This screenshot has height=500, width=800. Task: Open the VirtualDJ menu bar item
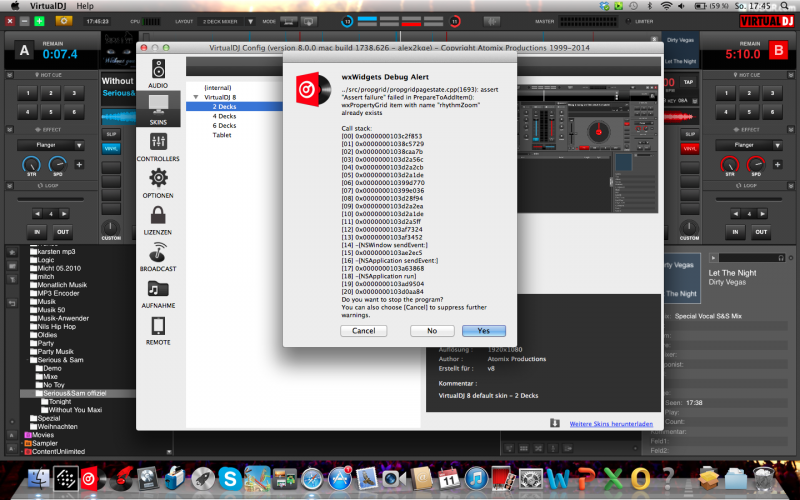coord(48,6)
